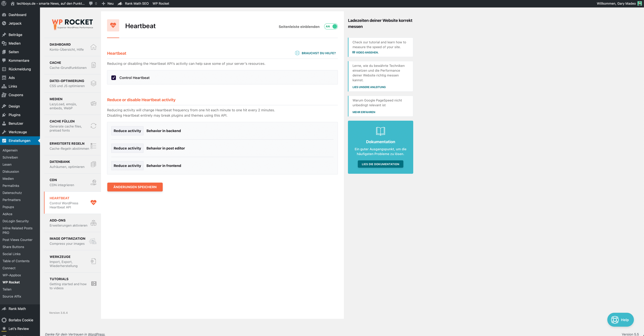Click Änderungen Speichern button
Viewport: 644px width, 336px height.
[x=135, y=187]
